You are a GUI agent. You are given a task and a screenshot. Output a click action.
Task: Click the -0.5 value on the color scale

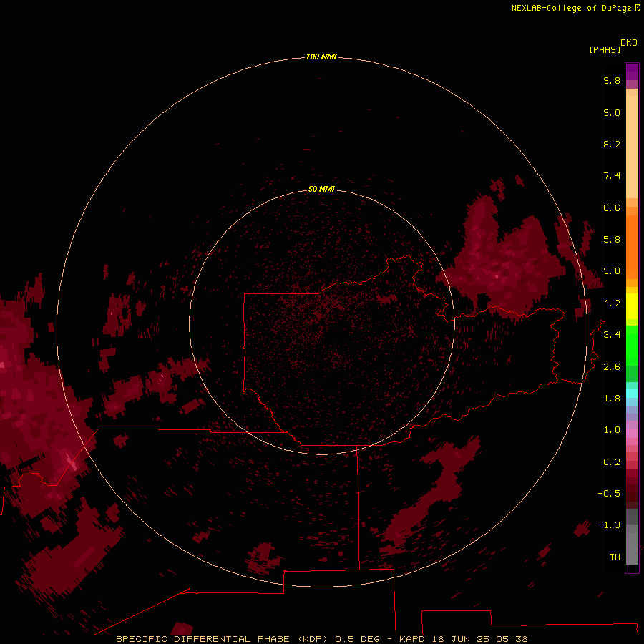[609, 494]
